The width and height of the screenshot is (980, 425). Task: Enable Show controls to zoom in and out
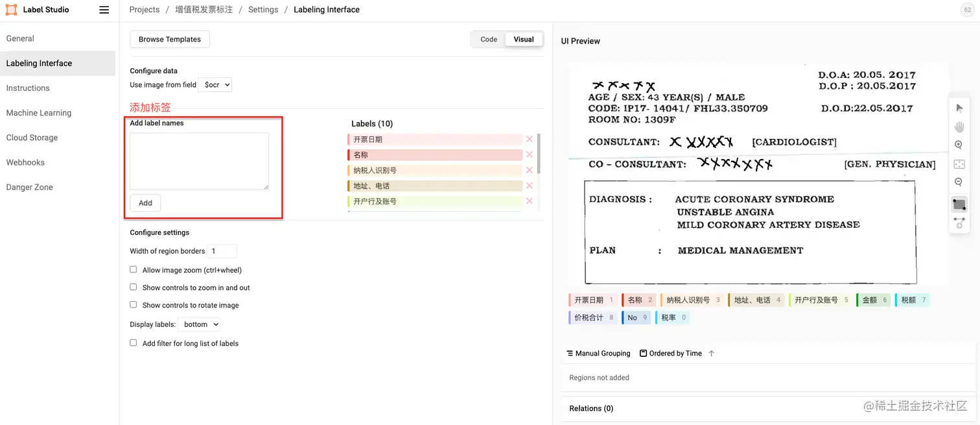pyautogui.click(x=134, y=287)
